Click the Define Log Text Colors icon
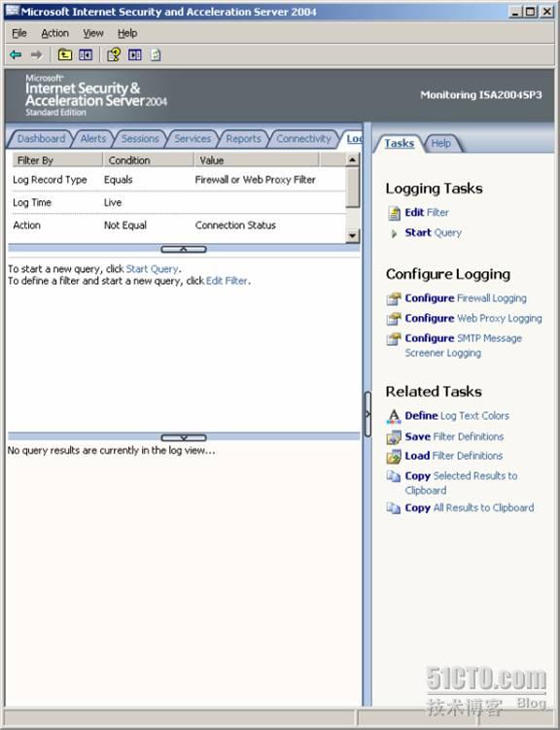This screenshot has height=730, width=560. [x=394, y=416]
